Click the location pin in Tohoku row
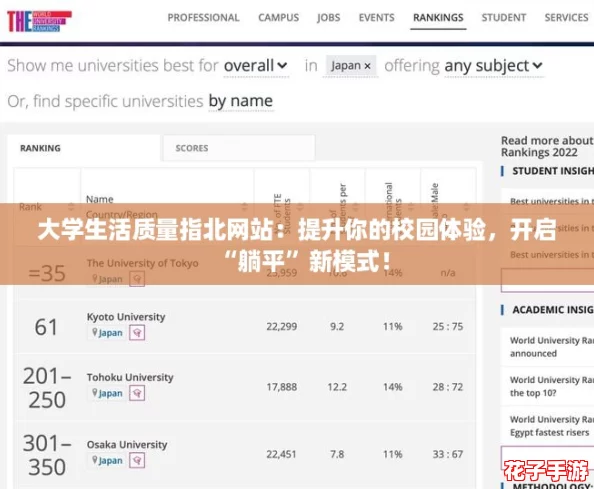This screenshot has width=594, height=489. (95, 393)
